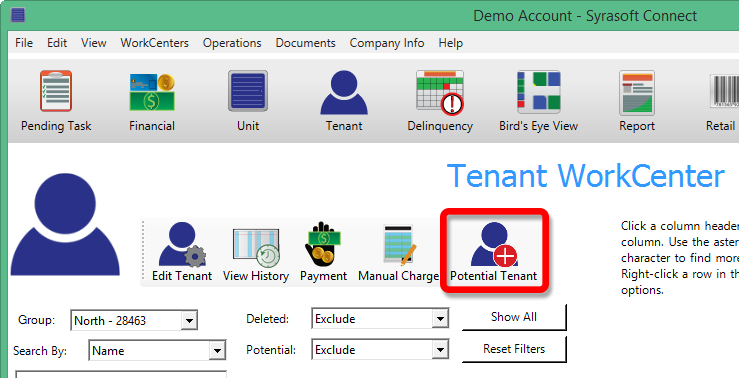Open Bird's Eye View icon

539,91
